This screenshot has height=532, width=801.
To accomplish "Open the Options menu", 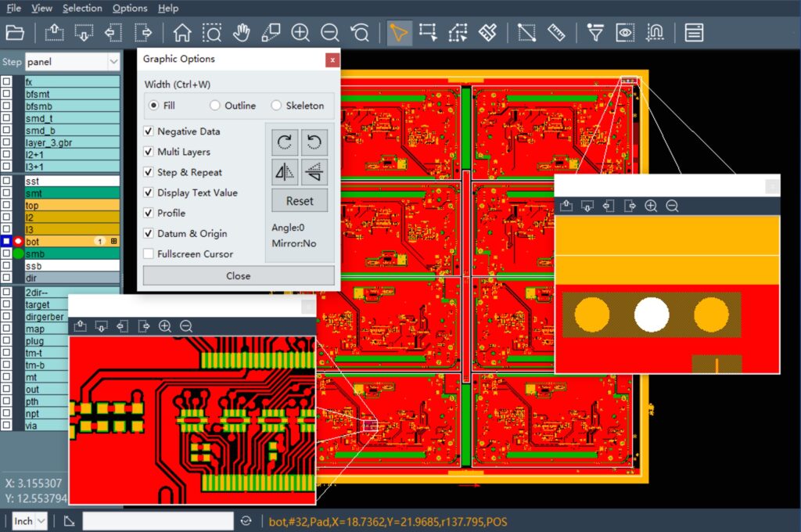I will coord(130,9).
